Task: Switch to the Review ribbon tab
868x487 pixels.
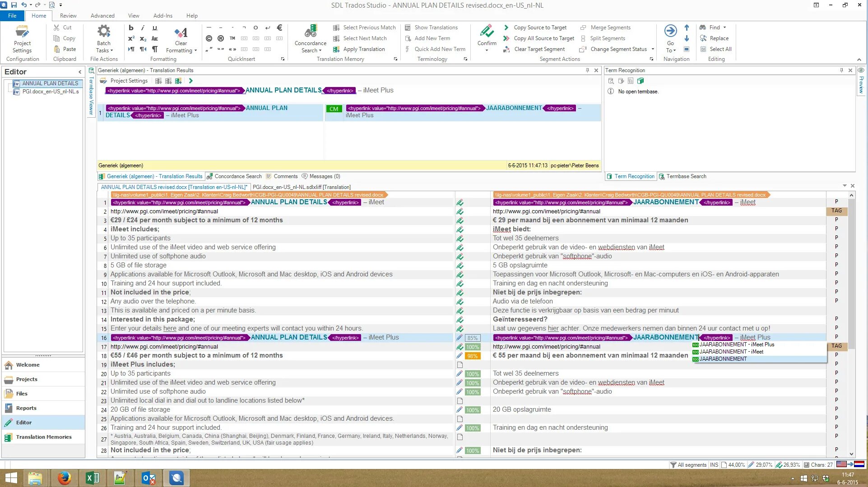Action: [68, 15]
